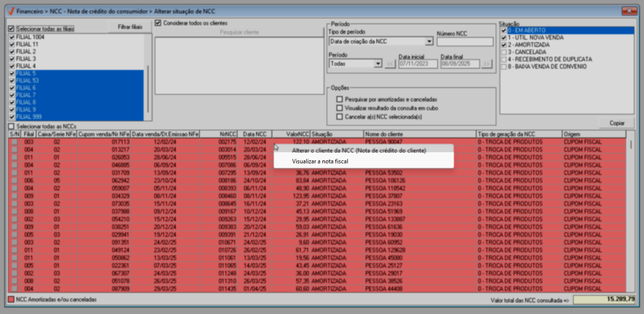Click the Data final date field
Screen dimensions: 644x314
(x=460, y=64)
